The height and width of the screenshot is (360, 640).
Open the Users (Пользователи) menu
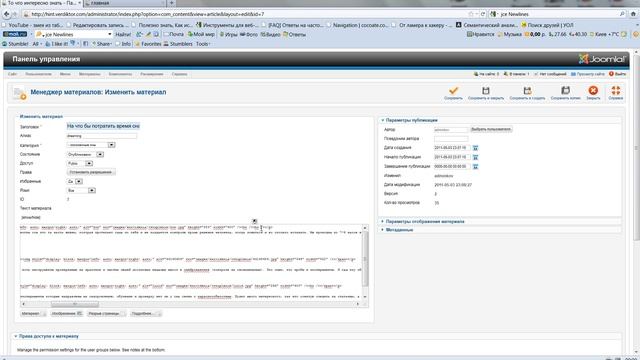38,74
